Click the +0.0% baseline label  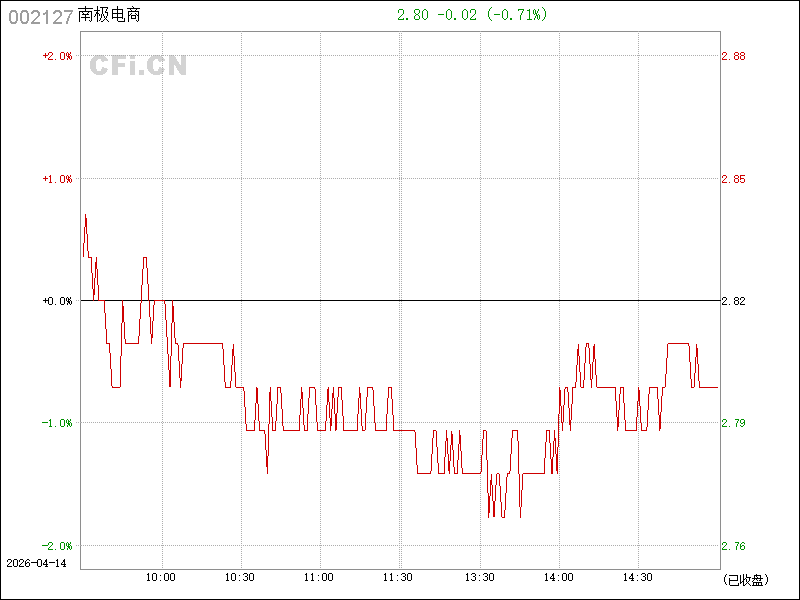(x=57, y=301)
